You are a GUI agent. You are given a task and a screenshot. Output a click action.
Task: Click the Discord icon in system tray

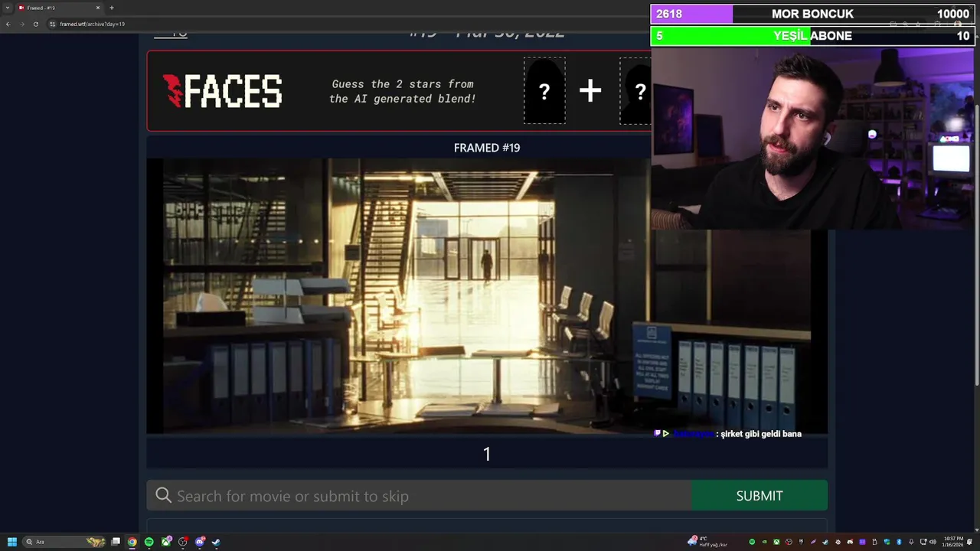pyautogui.click(x=850, y=542)
